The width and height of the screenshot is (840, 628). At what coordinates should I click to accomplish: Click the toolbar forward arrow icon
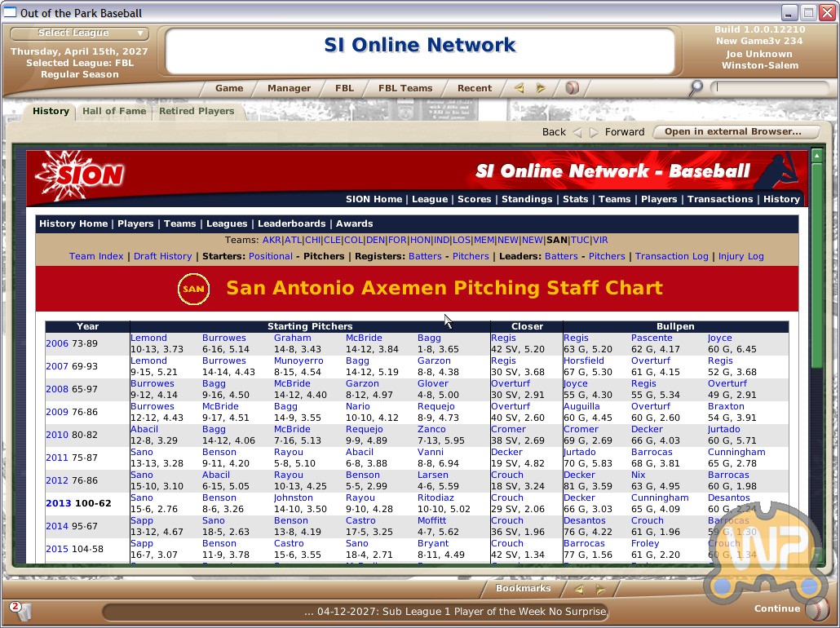coord(540,88)
